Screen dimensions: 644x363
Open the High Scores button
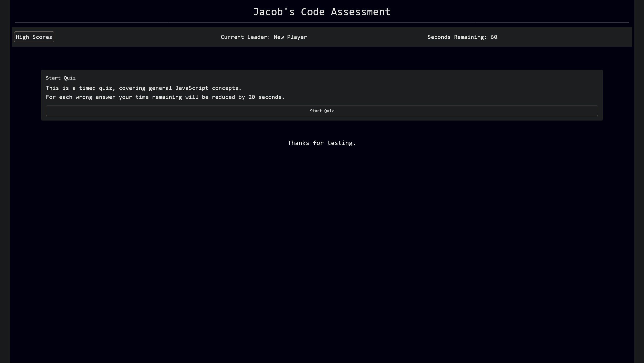34,37
